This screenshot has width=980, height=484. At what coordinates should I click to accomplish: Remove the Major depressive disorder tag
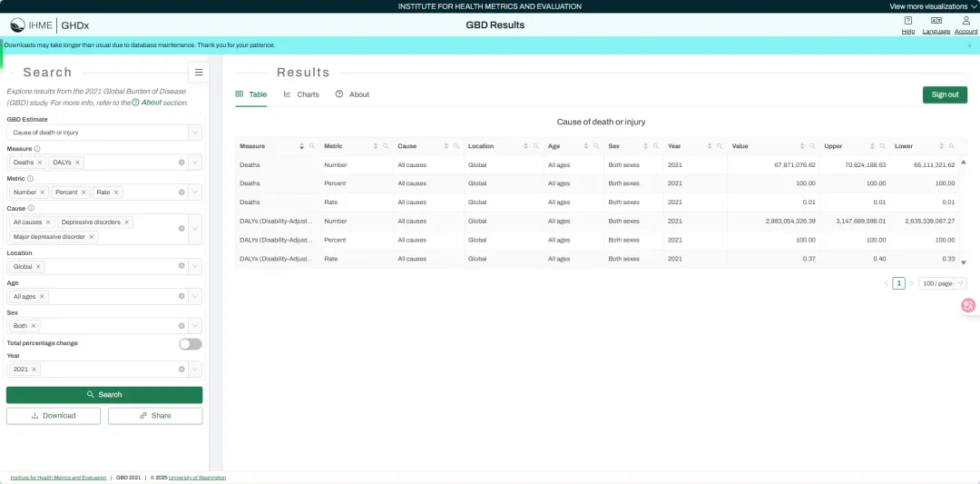click(x=92, y=237)
